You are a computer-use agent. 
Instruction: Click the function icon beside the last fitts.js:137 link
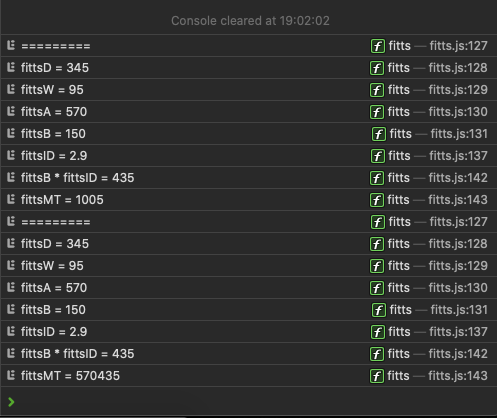(x=378, y=332)
